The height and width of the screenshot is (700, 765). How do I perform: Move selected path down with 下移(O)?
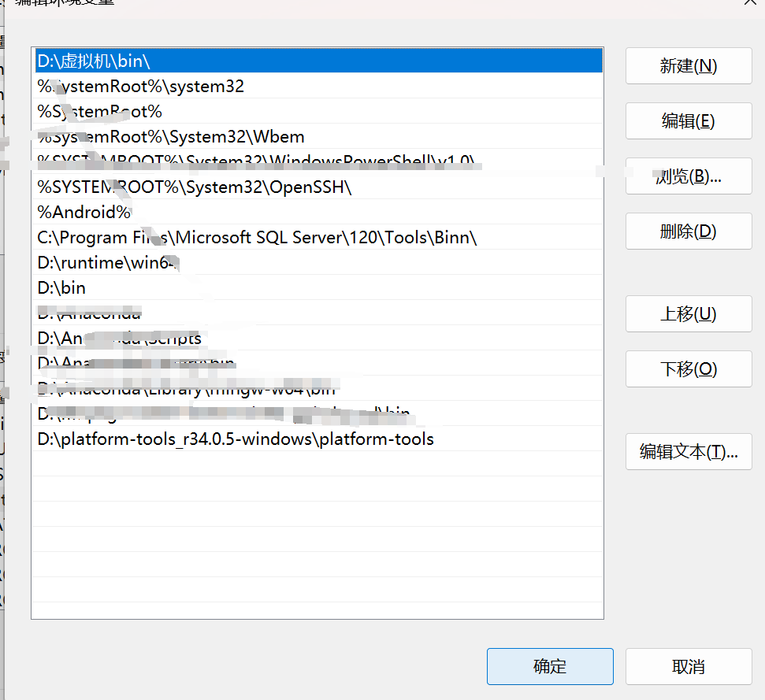point(688,369)
